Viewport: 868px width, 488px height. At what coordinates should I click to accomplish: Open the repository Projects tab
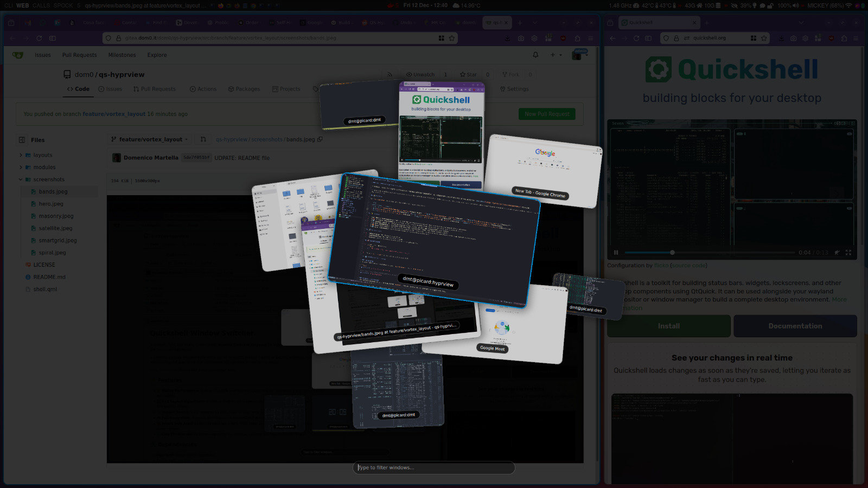(286, 89)
